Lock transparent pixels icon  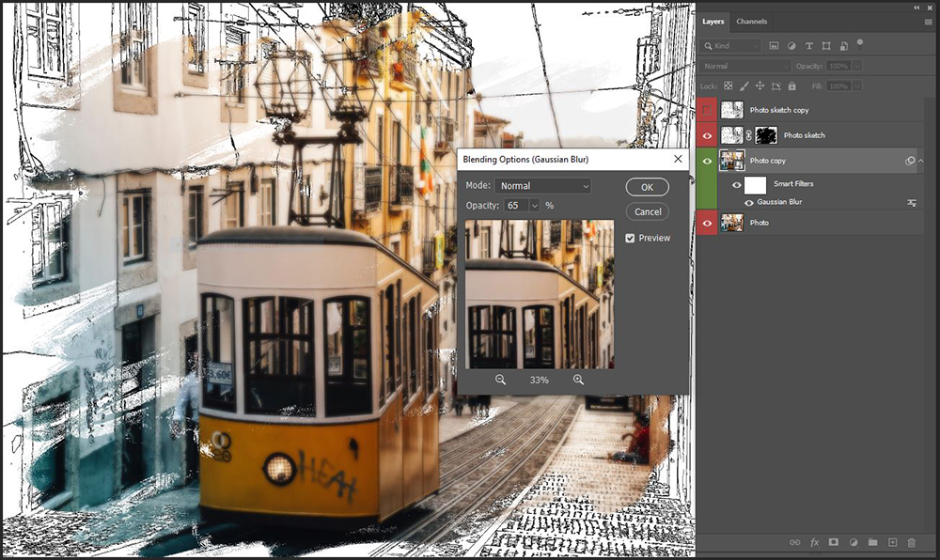728,86
